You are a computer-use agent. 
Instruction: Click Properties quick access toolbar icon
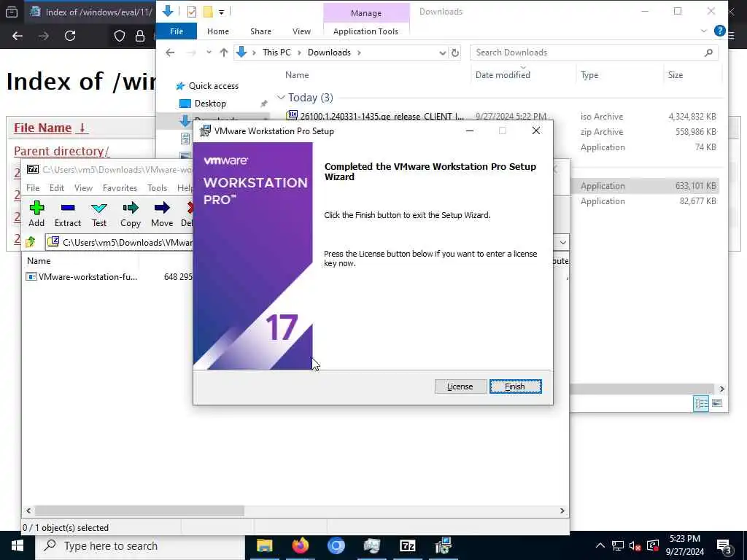click(x=192, y=12)
